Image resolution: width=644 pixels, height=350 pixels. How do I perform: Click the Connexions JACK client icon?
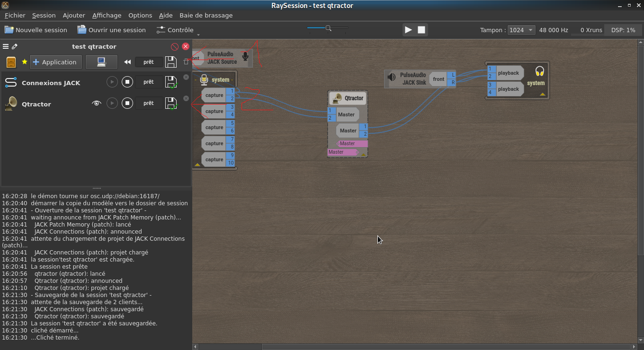pos(11,82)
